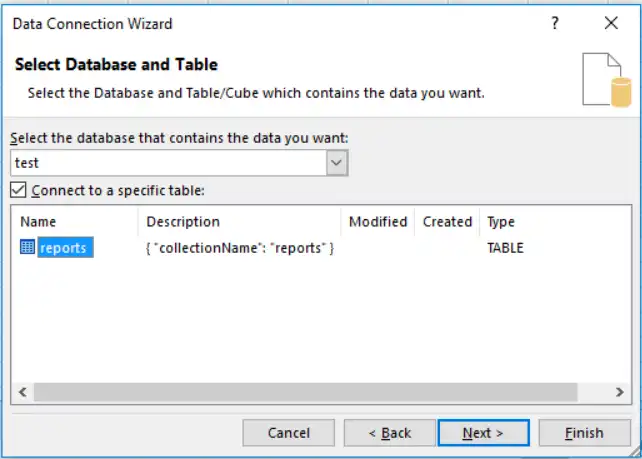Image resolution: width=642 pixels, height=459 pixels.
Task: Proceed with the Next button
Action: 483,433
